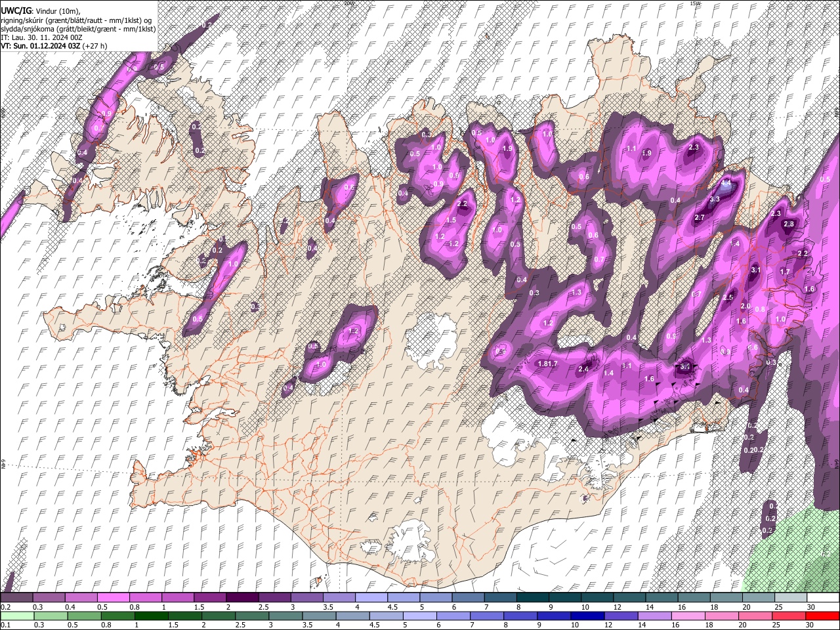
Task: Click the 'UWC/IG: Vindur (10m)' title text
Action: coord(41,11)
